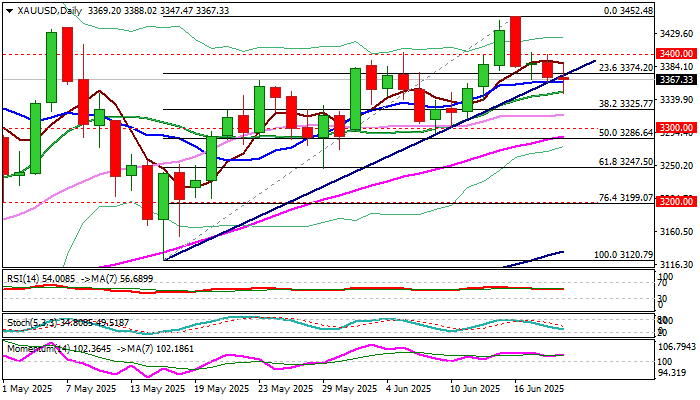
Task: Click the 23.6 3374.20 Fibonacci level label
Action: click(x=625, y=67)
